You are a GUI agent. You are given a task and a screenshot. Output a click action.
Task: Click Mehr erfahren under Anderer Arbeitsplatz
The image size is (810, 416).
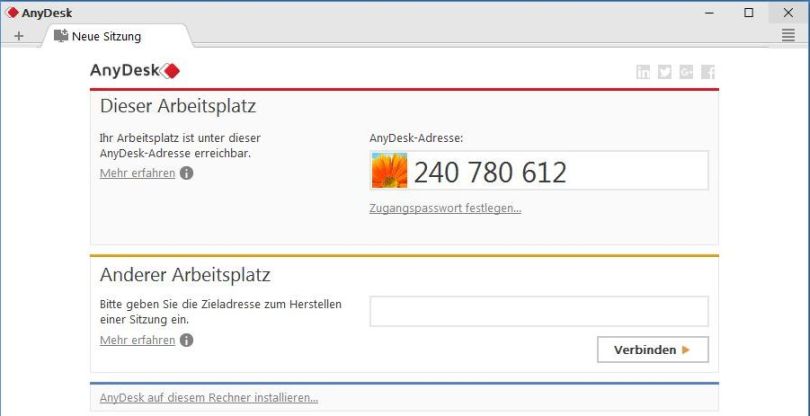(137, 341)
